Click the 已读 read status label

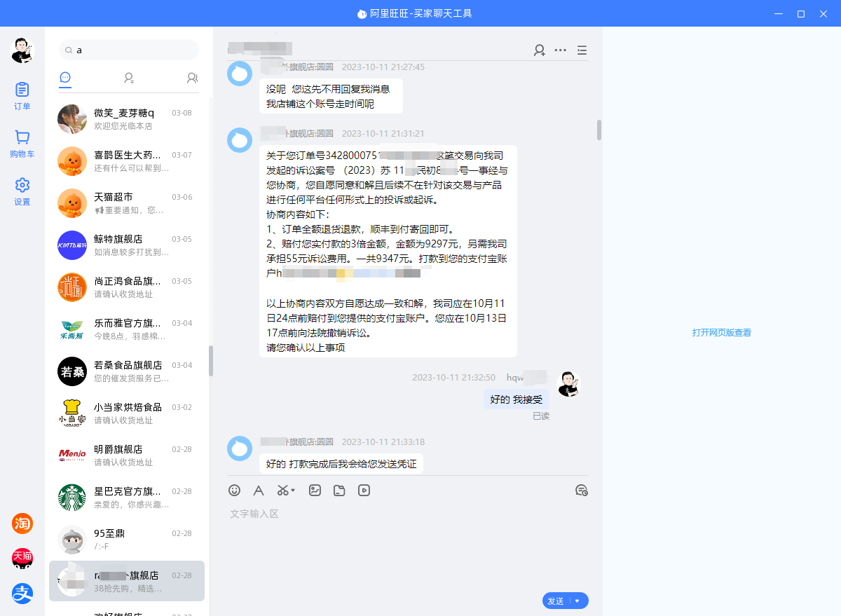click(x=541, y=416)
